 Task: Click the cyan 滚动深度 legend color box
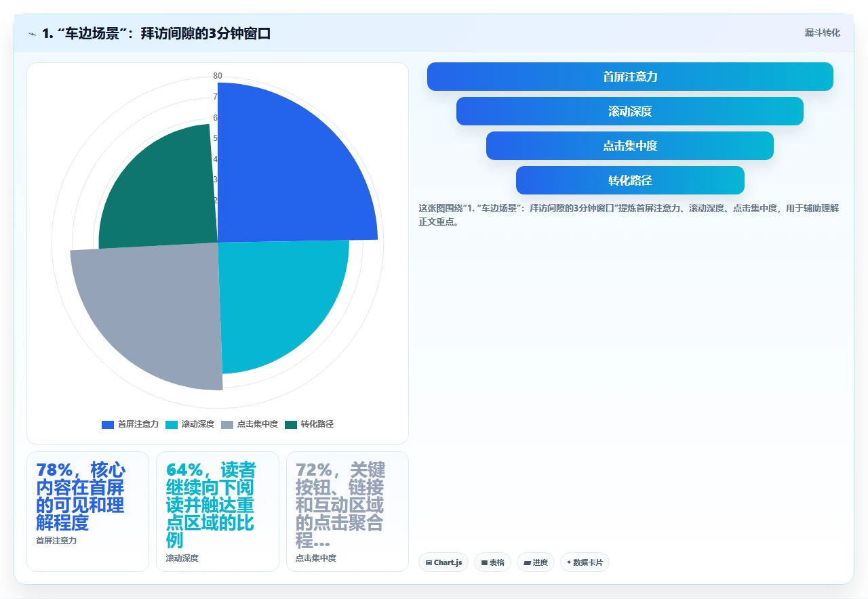[x=172, y=424]
